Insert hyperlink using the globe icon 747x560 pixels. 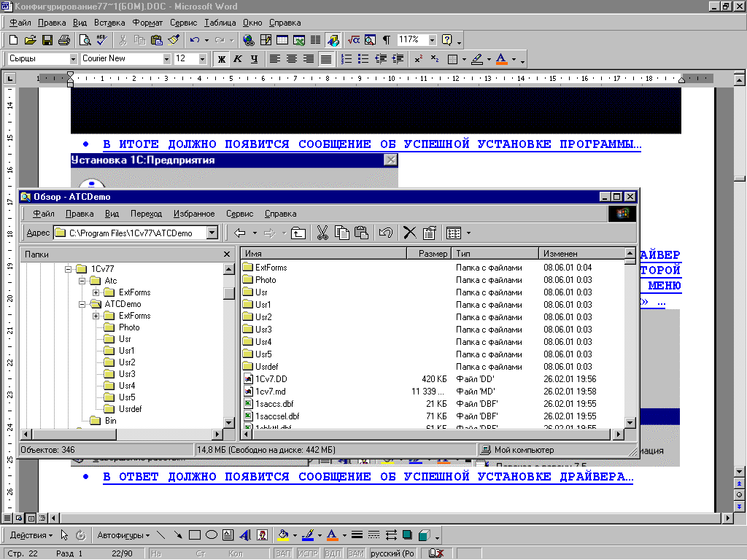(x=248, y=40)
